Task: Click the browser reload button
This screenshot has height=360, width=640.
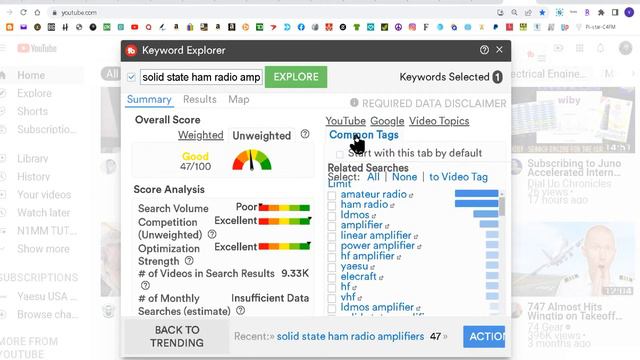Action: pyautogui.click(x=23, y=13)
